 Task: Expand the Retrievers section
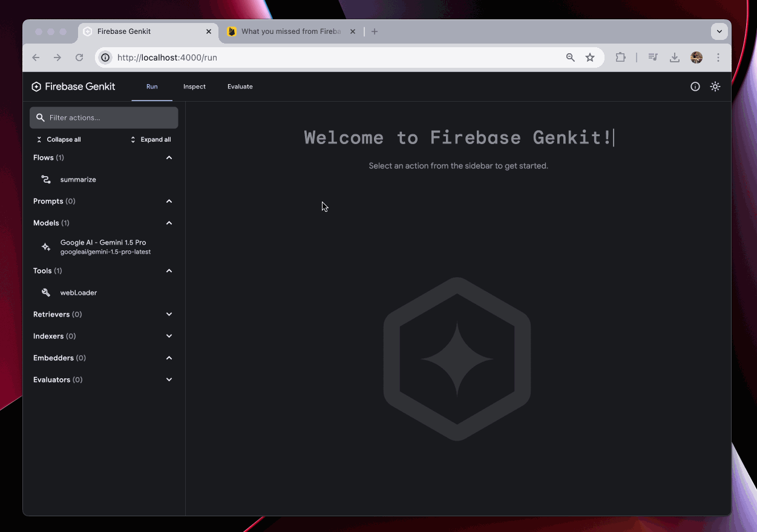[x=169, y=314]
